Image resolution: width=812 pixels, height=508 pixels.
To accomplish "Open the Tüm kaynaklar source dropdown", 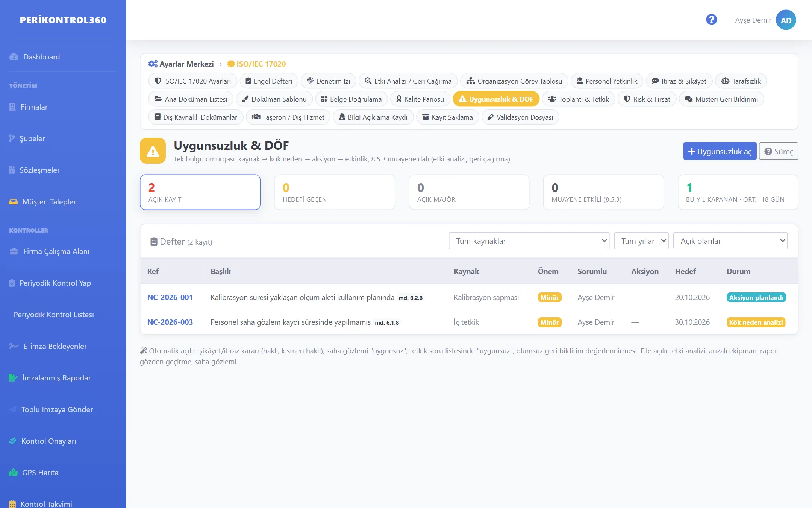I will pyautogui.click(x=529, y=241).
